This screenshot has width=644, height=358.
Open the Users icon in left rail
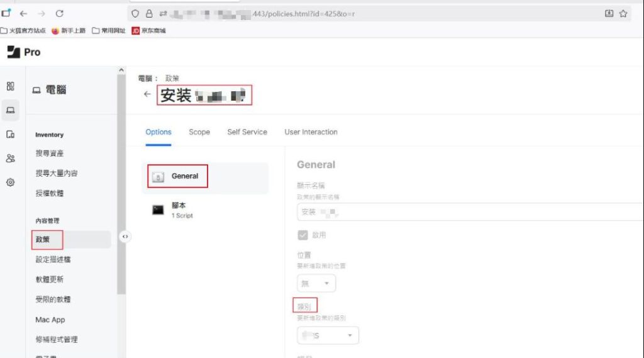pos(10,158)
